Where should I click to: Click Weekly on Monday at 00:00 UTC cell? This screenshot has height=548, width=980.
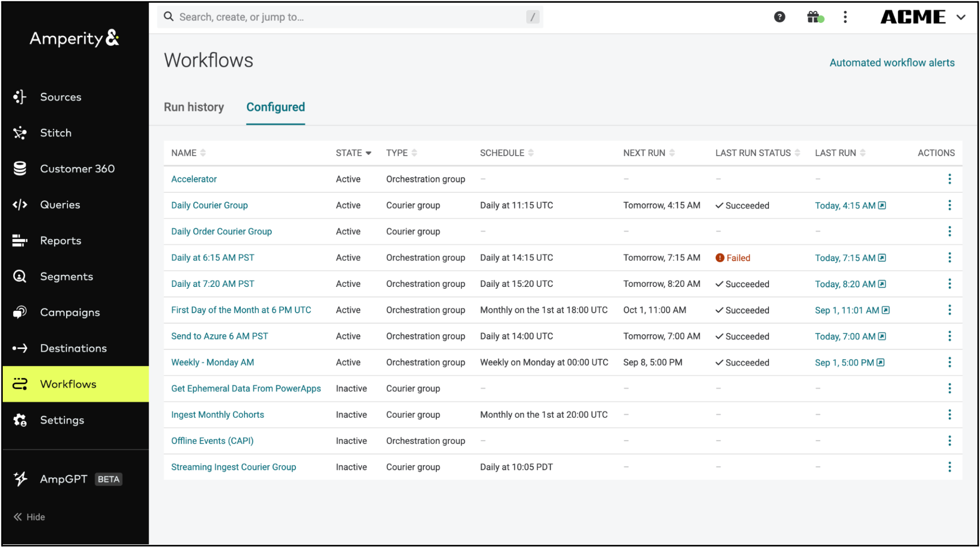(x=544, y=362)
